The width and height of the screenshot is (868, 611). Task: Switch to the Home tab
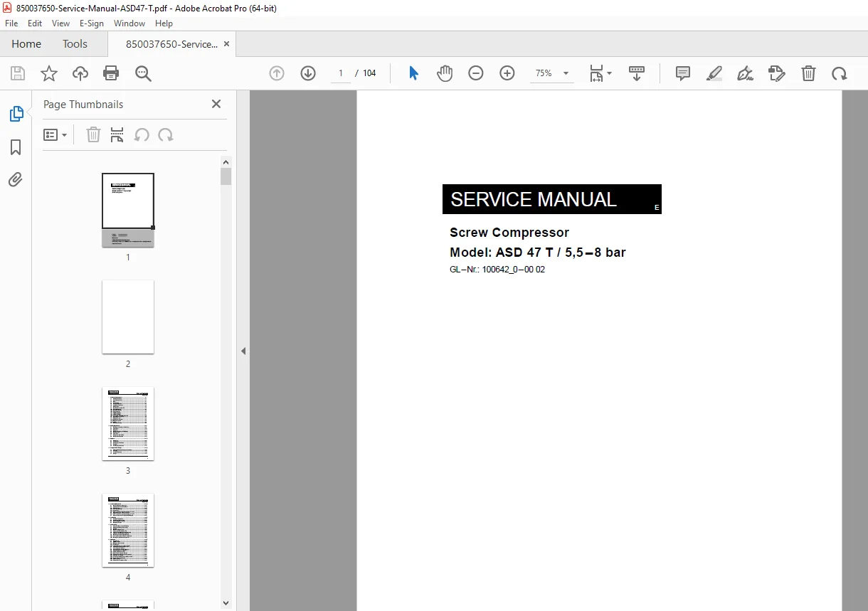26,44
